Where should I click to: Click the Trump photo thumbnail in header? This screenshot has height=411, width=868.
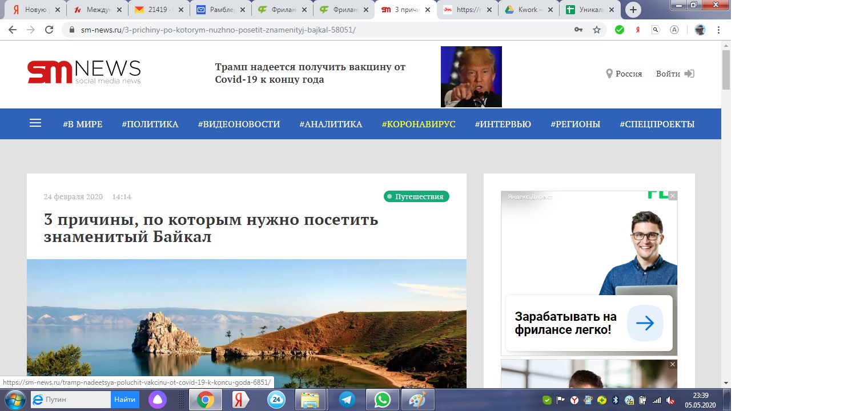(x=471, y=76)
